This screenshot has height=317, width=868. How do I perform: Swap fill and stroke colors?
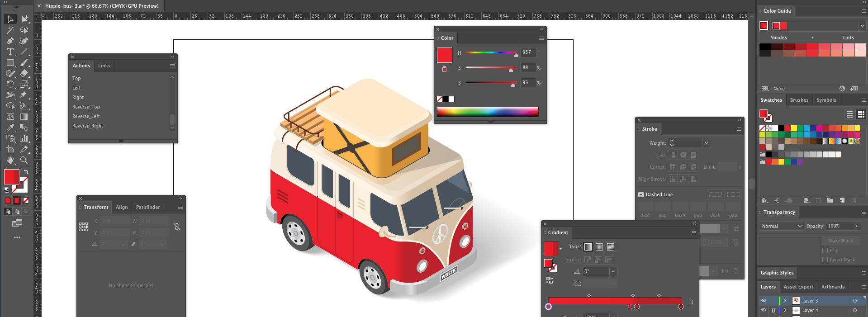coord(26,172)
